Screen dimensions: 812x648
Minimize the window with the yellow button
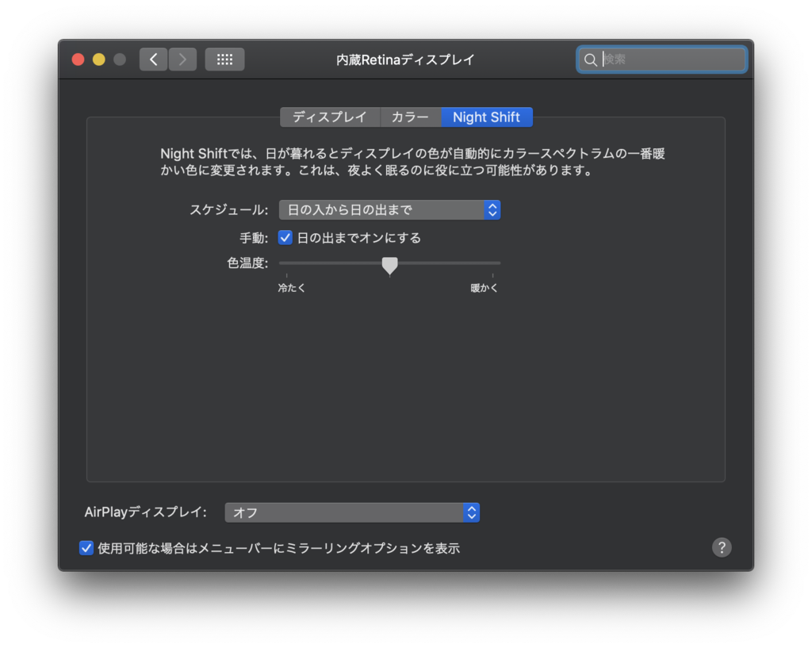tap(99, 59)
